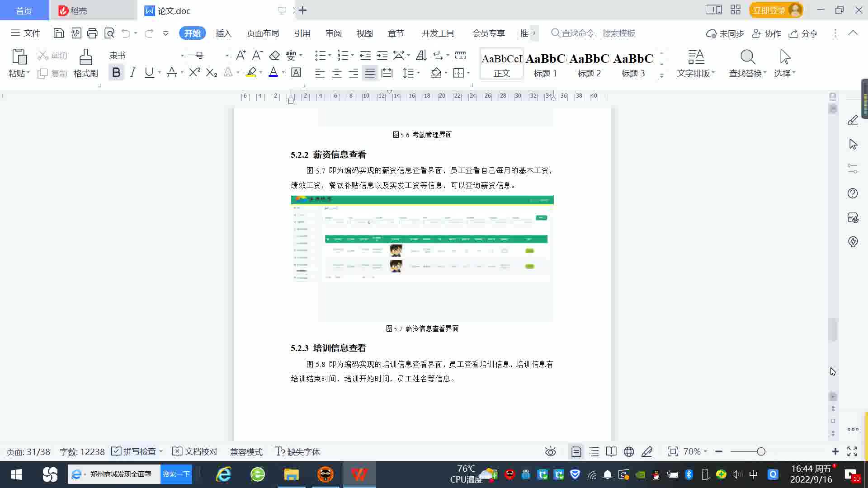Open the help question mark sidebar icon
The width and height of the screenshot is (868, 488).
(x=853, y=193)
